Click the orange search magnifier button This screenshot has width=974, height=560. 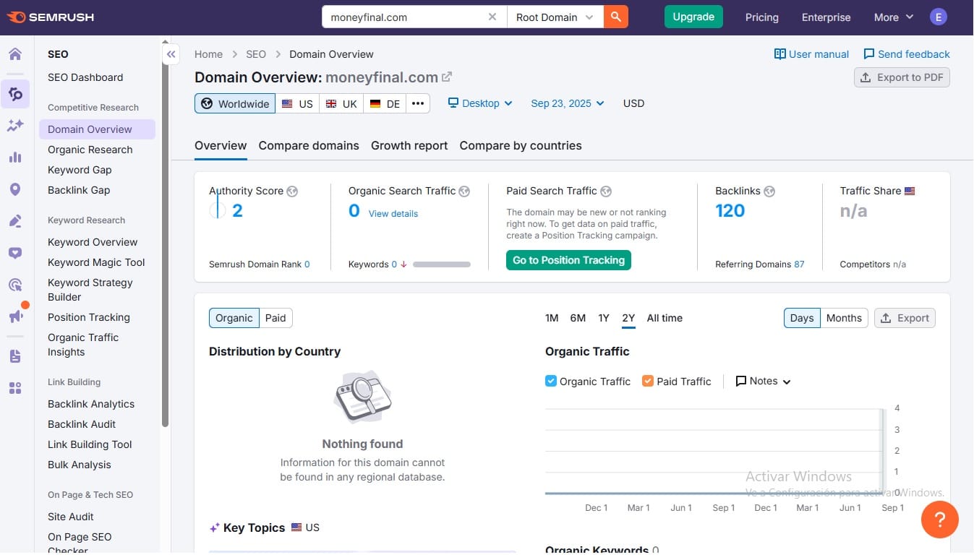click(x=616, y=17)
